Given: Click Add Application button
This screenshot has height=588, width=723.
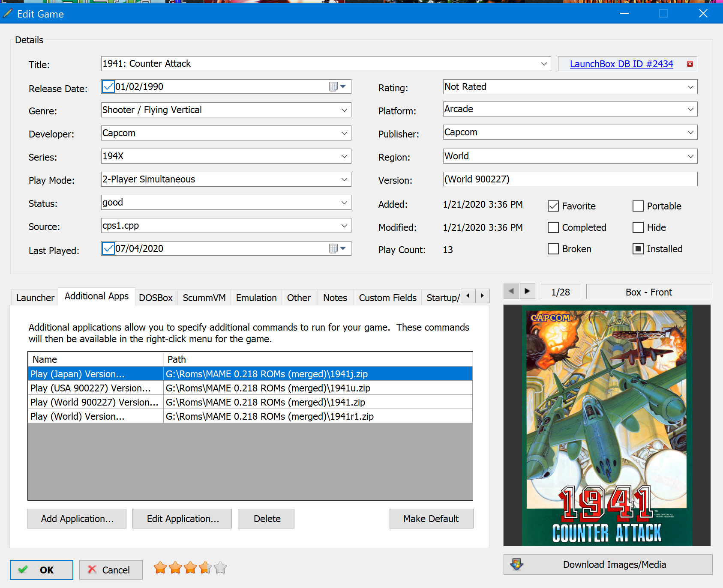Looking at the screenshot, I should [x=77, y=519].
